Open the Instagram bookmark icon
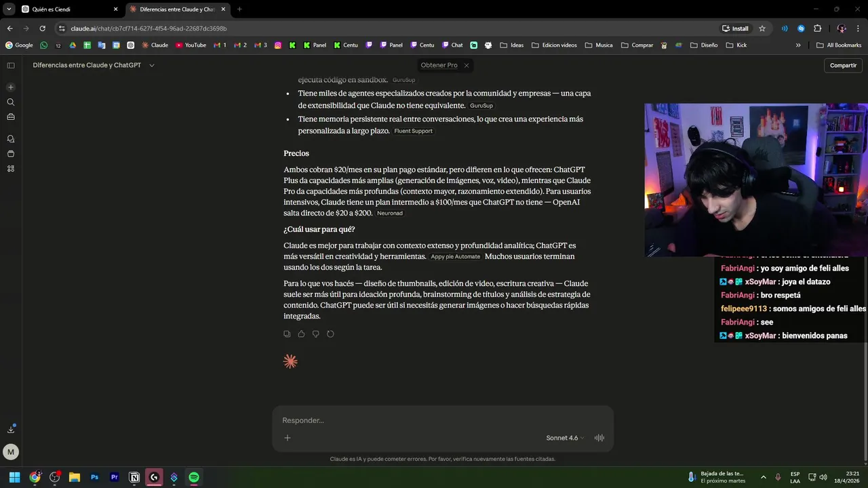 coord(278,45)
